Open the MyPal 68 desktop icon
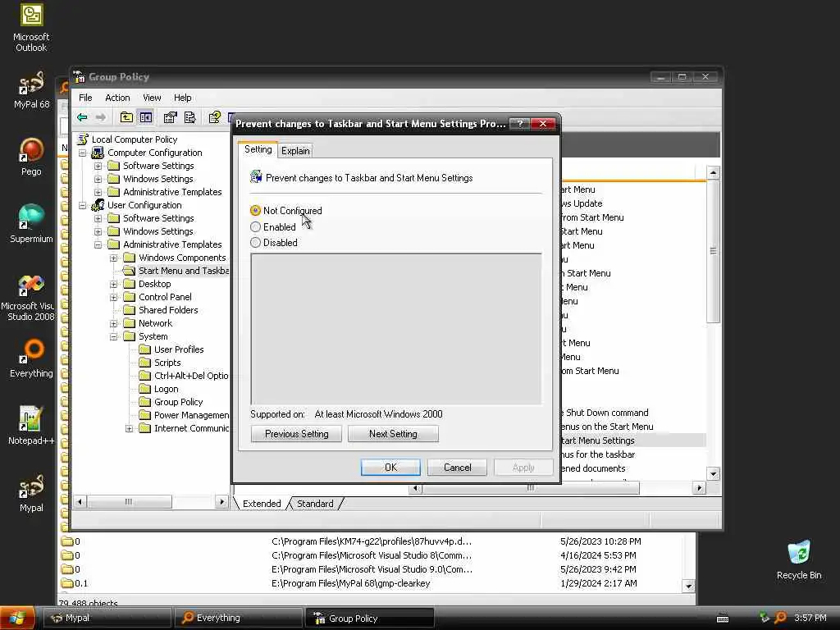This screenshot has height=630, width=840. pos(31,89)
